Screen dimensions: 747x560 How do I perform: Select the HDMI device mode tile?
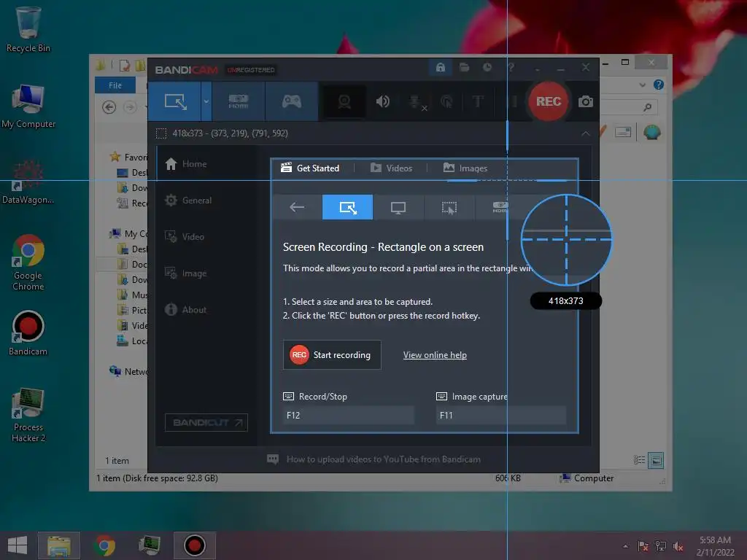(x=500, y=207)
